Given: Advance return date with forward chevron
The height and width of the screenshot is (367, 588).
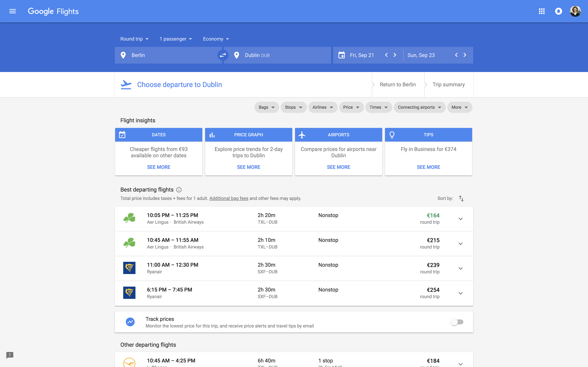Looking at the screenshot, I should pos(465,55).
